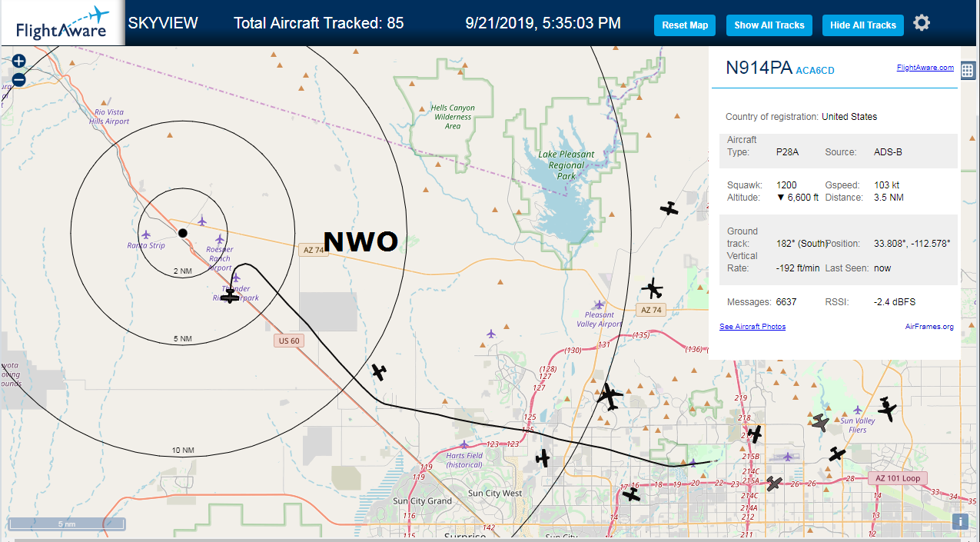Image resolution: width=980 pixels, height=542 pixels.
Task: Click the N914PA registration title
Action: point(759,68)
